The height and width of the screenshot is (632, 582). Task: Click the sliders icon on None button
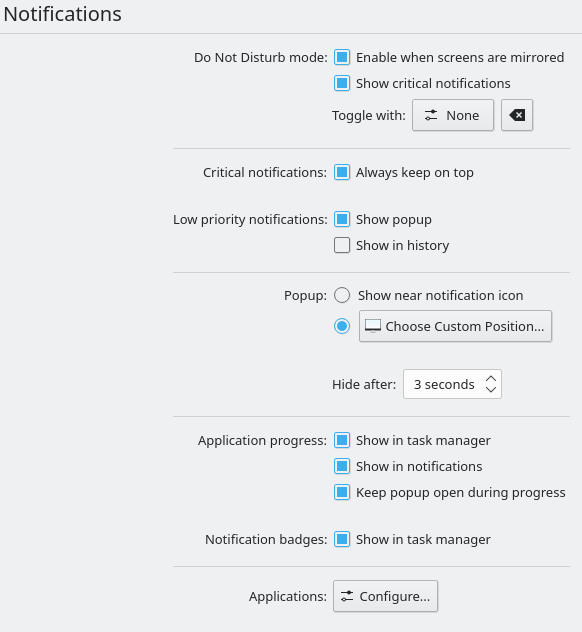click(431, 115)
